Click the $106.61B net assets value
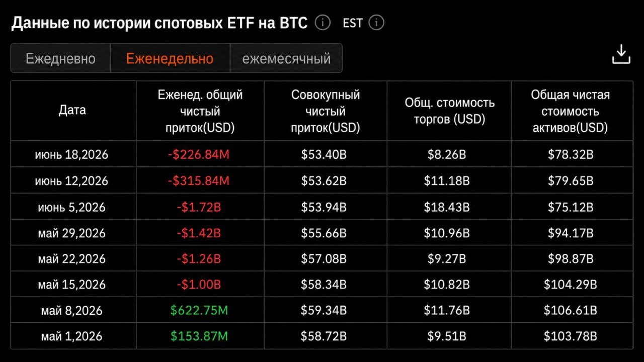 [571, 310]
